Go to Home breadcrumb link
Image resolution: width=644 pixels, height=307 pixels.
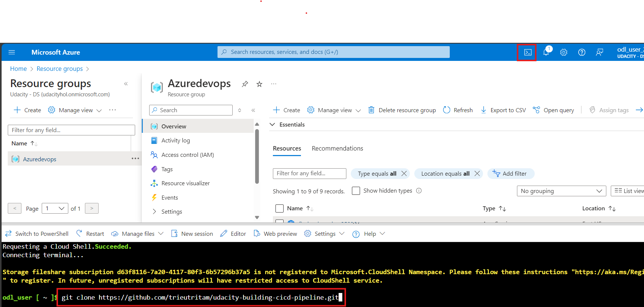pyautogui.click(x=18, y=69)
